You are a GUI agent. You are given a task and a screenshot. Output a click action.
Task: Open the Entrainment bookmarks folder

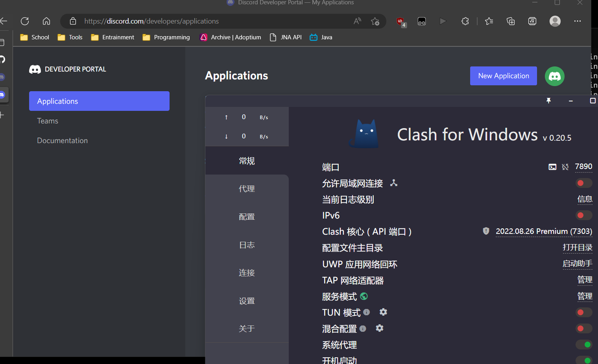[x=113, y=37]
